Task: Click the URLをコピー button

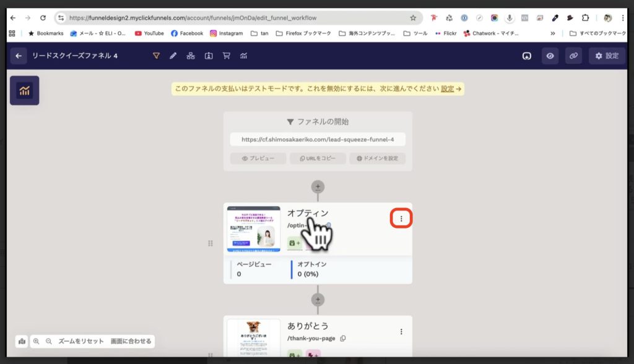Action: pos(318,158)
